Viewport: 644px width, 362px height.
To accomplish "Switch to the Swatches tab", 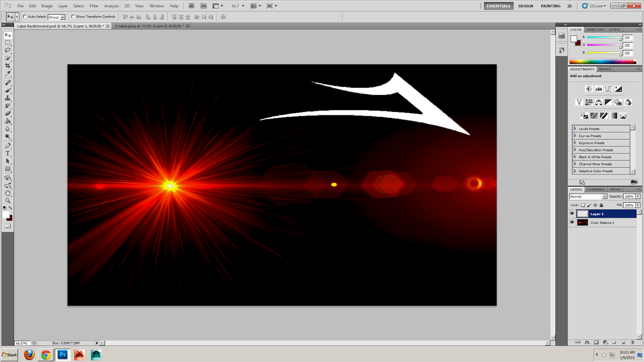I will click(595, 30).
